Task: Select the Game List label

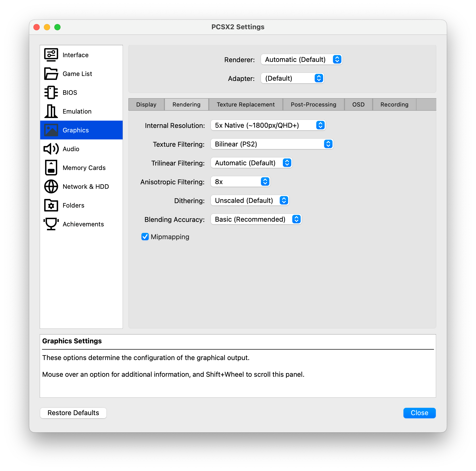Action: coord(77,74)
